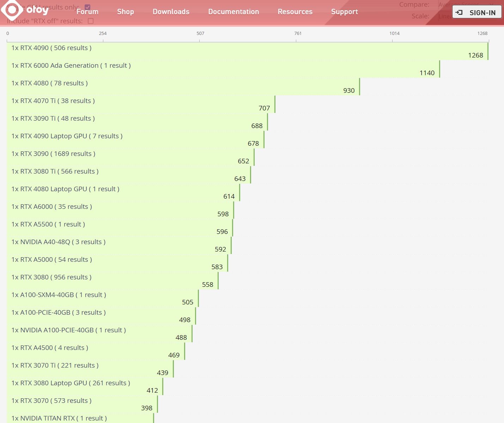Select "1x NVIDIA A100-PCIE-40GB ( 1 result )"
The width and height of the screenshot is (504, 423).
coord(69,330)
